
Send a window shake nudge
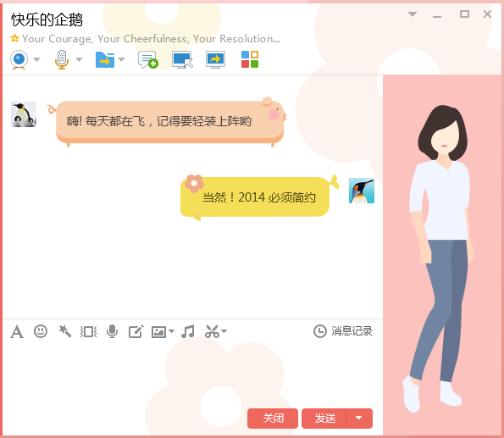coord(88,331)
